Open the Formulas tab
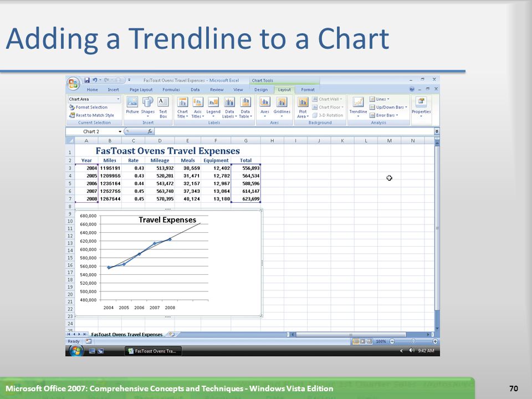The width and height of the screenshot is (532, 399). pyautogui.click(x=171, y=90)
